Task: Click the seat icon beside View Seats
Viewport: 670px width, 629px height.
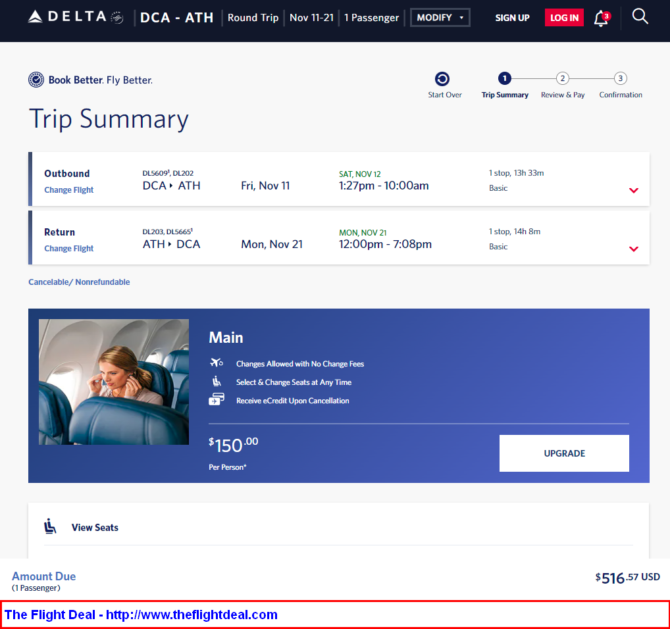Action: (x=50, y=526)
